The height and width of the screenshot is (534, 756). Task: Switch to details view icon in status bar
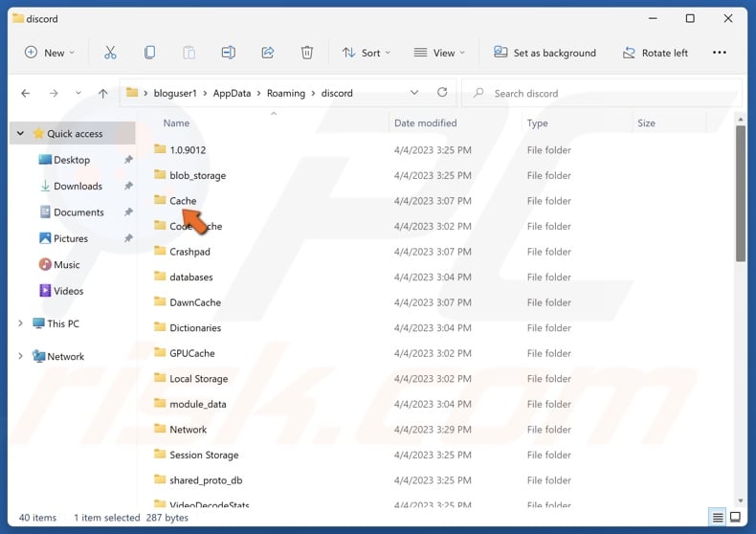[718, 517]
